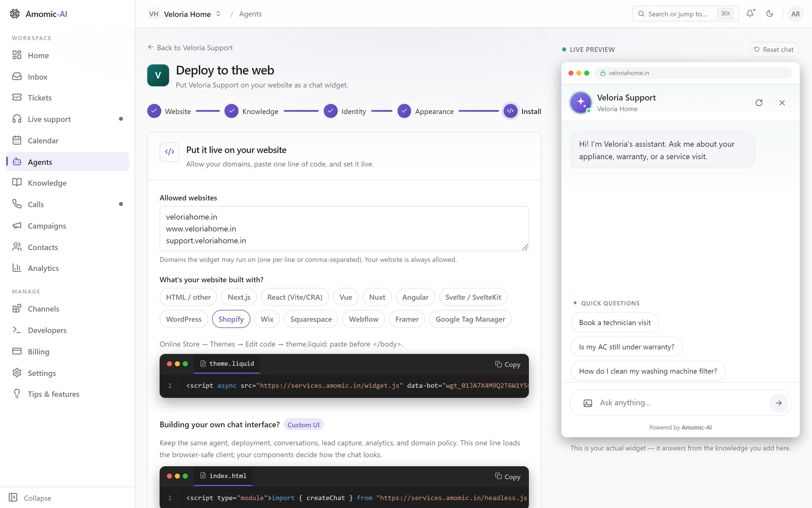
Task: Click the Book a technician visit suggestion
Action: pyautogui.click(x=615, y=323)
